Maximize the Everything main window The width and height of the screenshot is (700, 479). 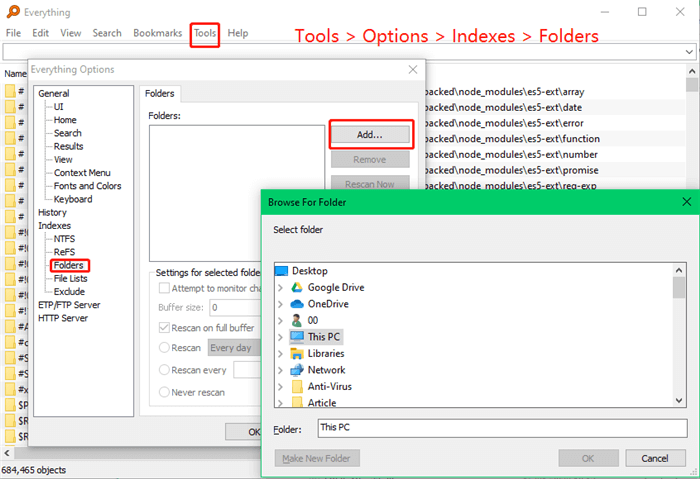click(x=642, y=12)
